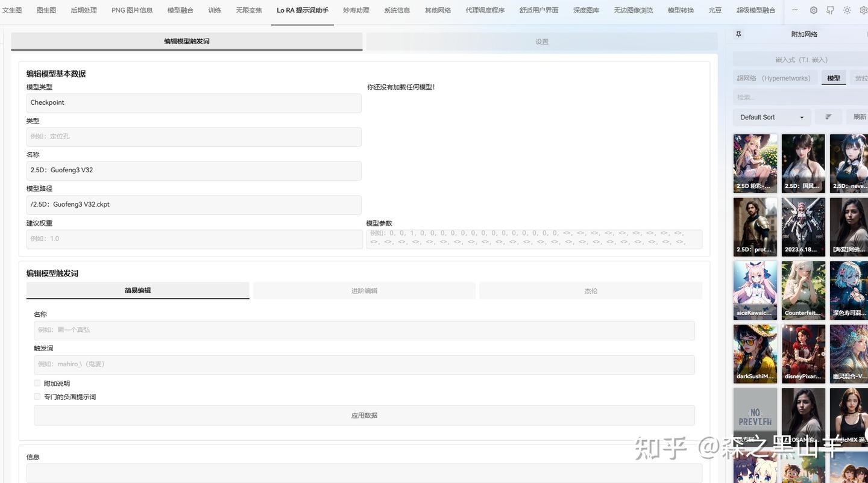
Task: Select the LoRA 提示词助手 tab
Action: (303, 10)
